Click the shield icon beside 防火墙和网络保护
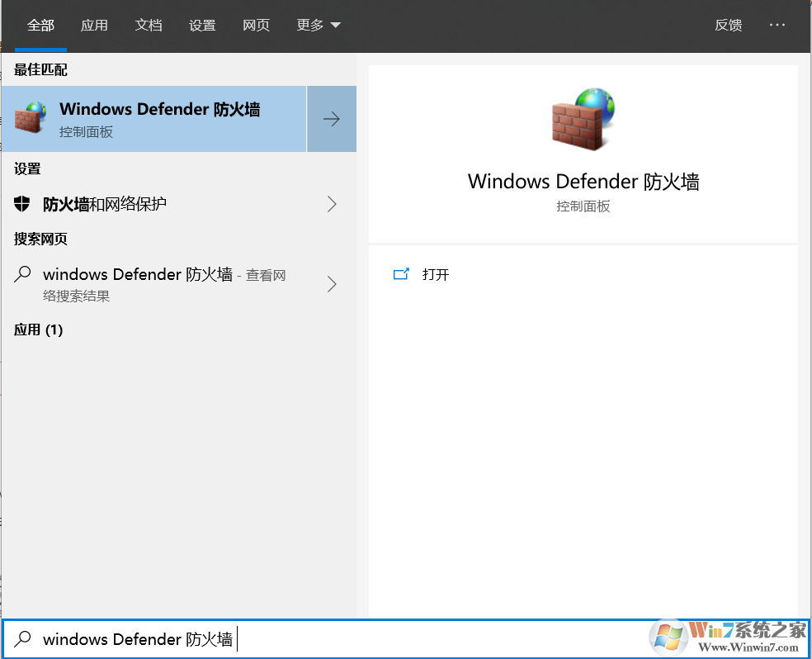The image size is (812, 659). point(22,203)
